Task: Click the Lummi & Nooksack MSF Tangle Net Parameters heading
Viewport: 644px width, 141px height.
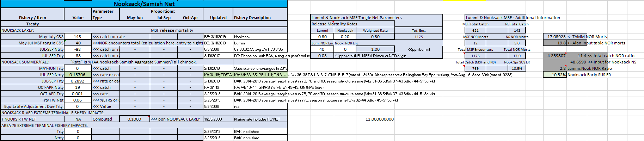Action: click(x=356, y=18)
